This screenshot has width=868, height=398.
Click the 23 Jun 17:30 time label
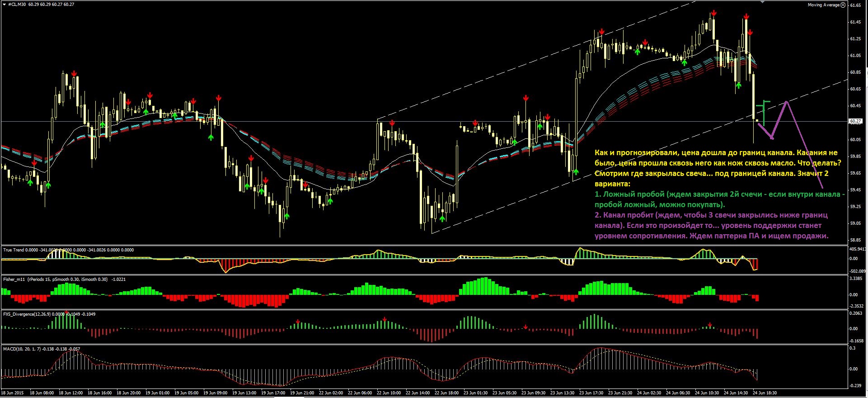pos(591,393)
